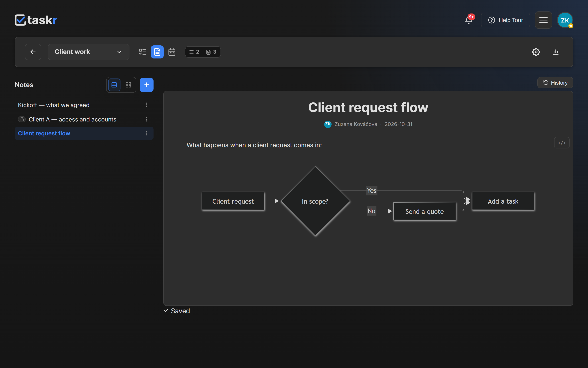The image size is (588, 368).
Task: Expand the Client work project dropdown
Action: point(88,52)
